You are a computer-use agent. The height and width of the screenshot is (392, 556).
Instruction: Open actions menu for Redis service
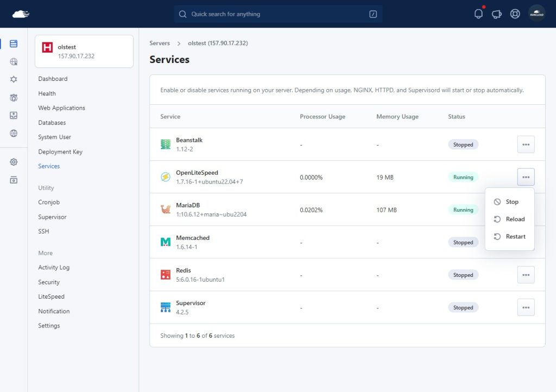coord(526,275)
